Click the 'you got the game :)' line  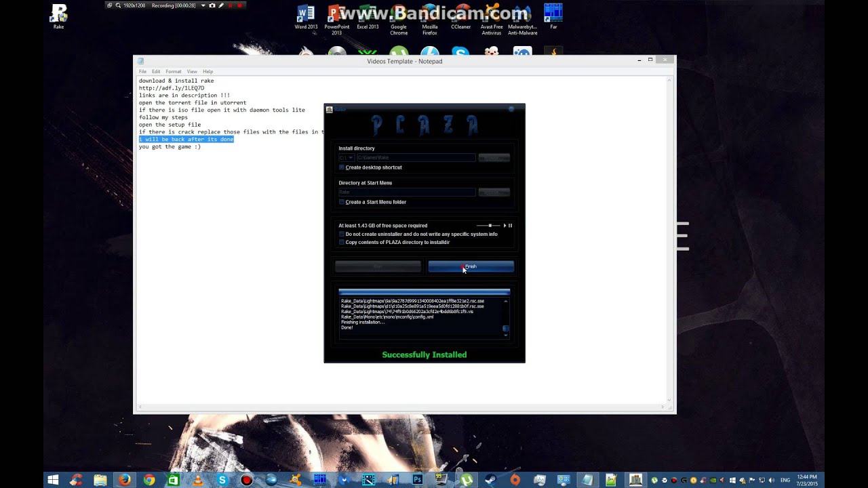(170, 146)
